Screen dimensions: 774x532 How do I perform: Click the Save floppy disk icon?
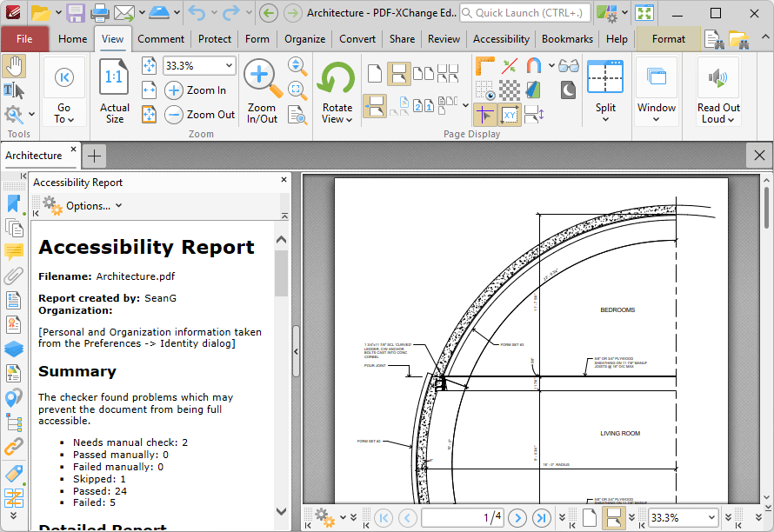[76, 13]
